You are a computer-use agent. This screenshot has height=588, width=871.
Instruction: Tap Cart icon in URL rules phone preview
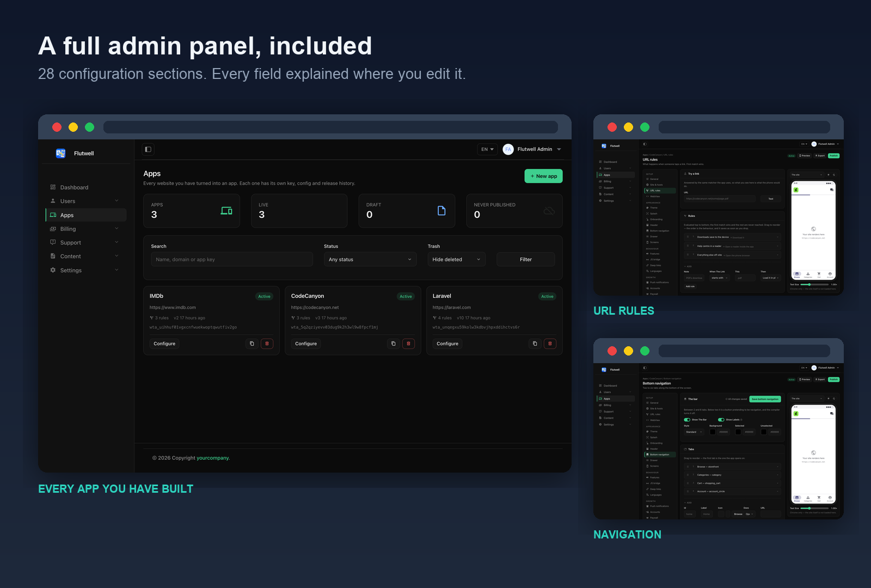click(x=819, y=274)
